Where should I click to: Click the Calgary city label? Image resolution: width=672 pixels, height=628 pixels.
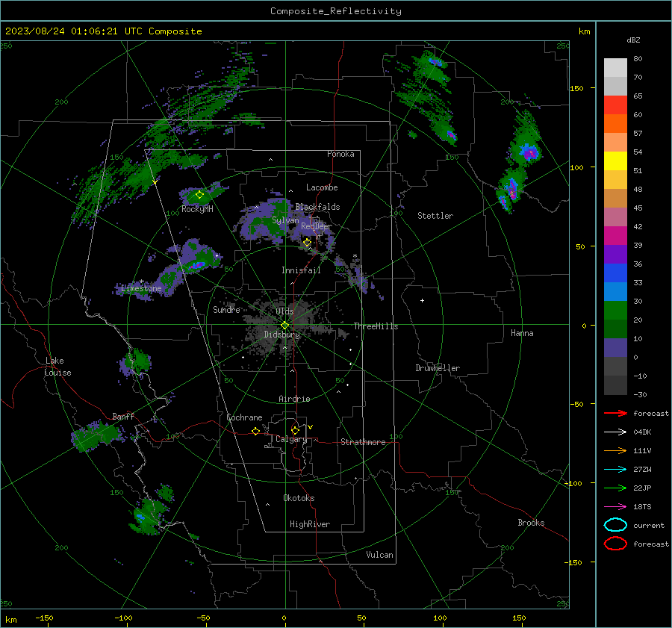click(x=291, y=439)
